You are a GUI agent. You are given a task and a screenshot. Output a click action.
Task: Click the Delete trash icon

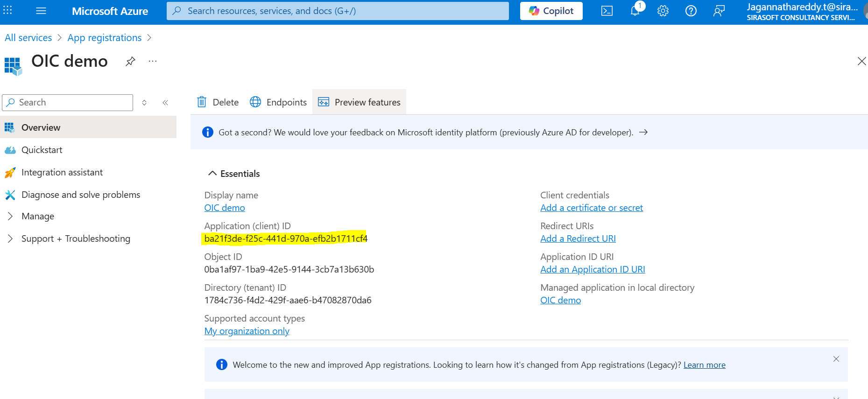click(202, 102)
